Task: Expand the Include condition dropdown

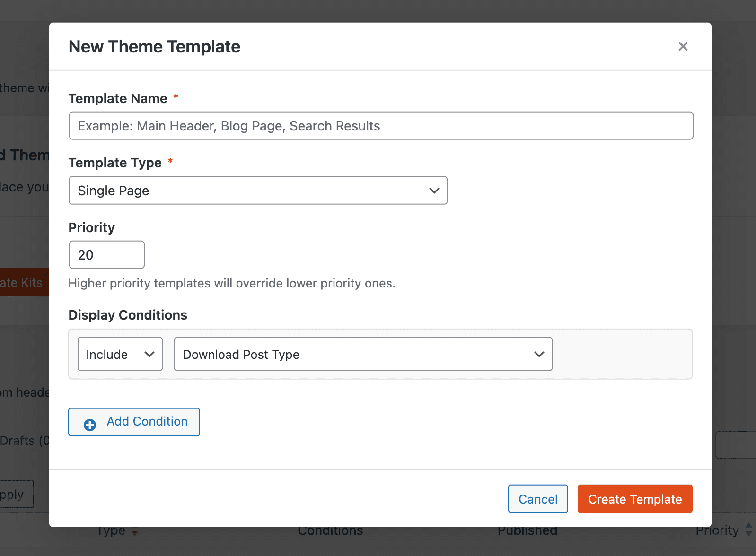Action: point(120,354)
